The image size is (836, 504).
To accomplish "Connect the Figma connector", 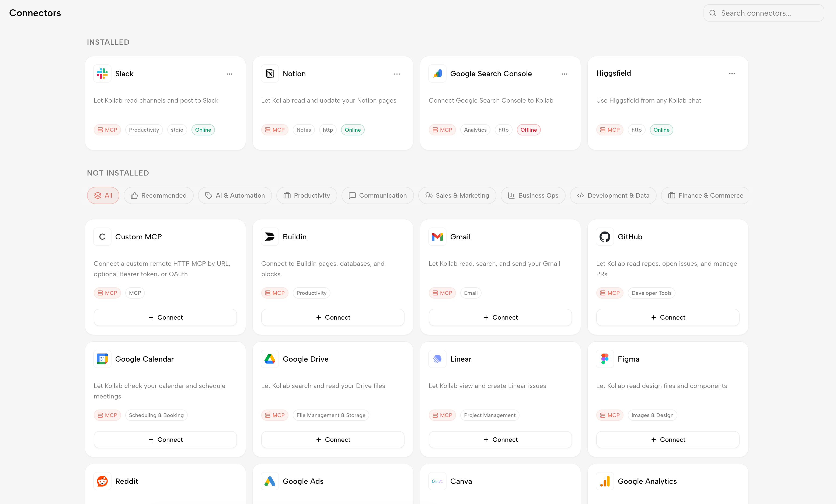I will coord(668,440).
